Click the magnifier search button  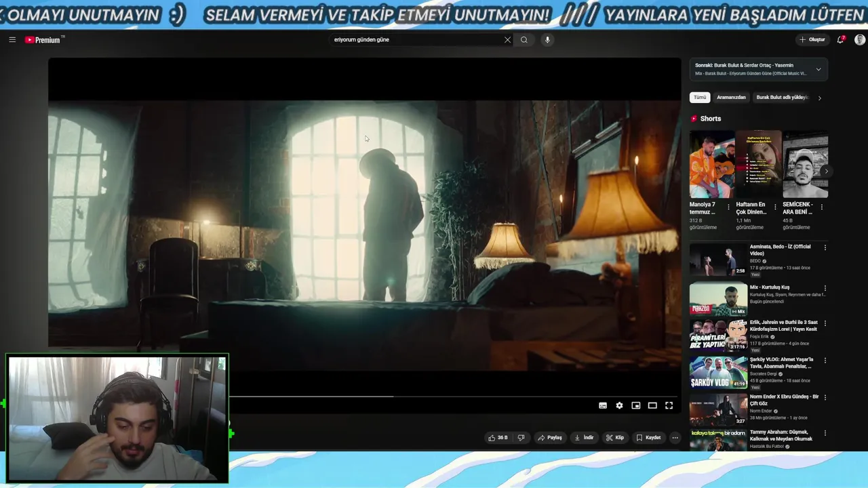click(x=524, y=40)
